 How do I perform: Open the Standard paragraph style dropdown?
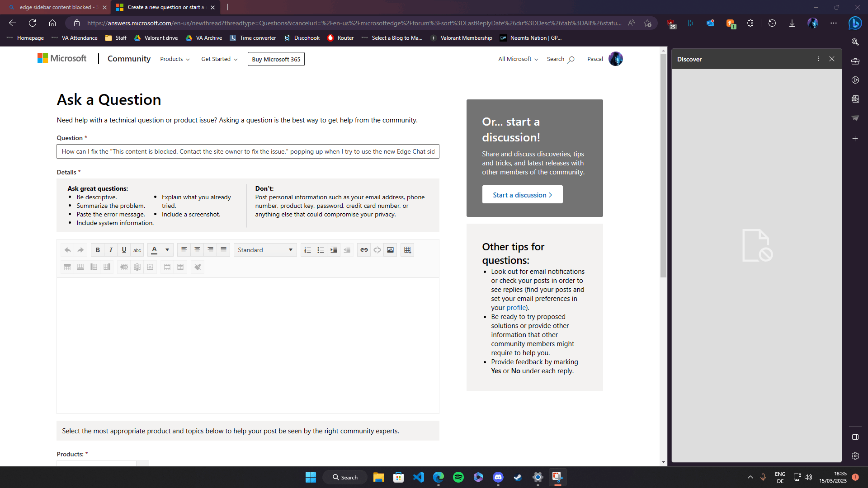click(265, 250)
